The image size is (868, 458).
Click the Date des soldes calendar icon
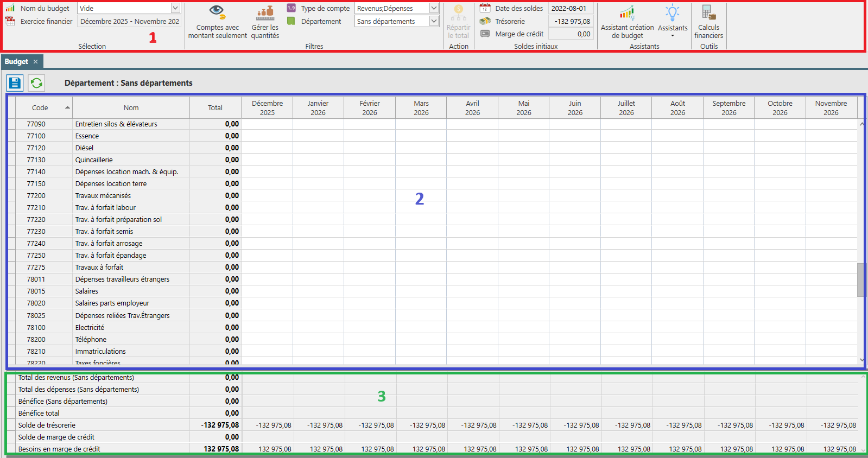pos(485,8)
